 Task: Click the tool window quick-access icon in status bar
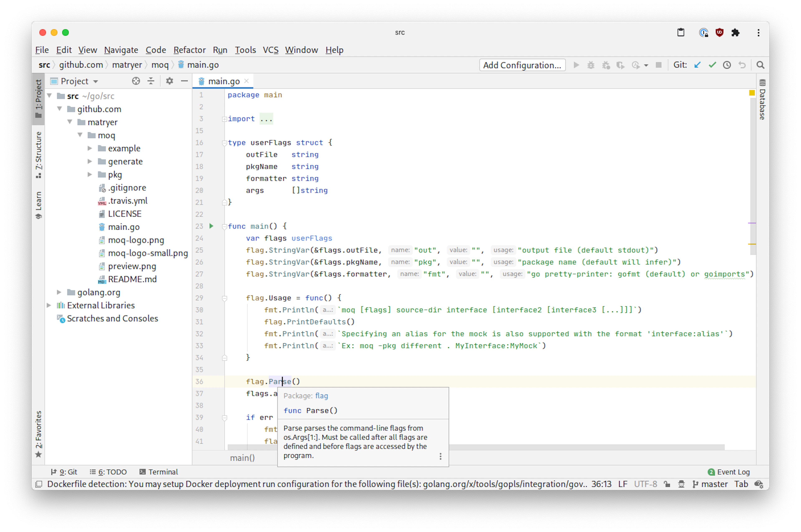[x=39, y=484]
